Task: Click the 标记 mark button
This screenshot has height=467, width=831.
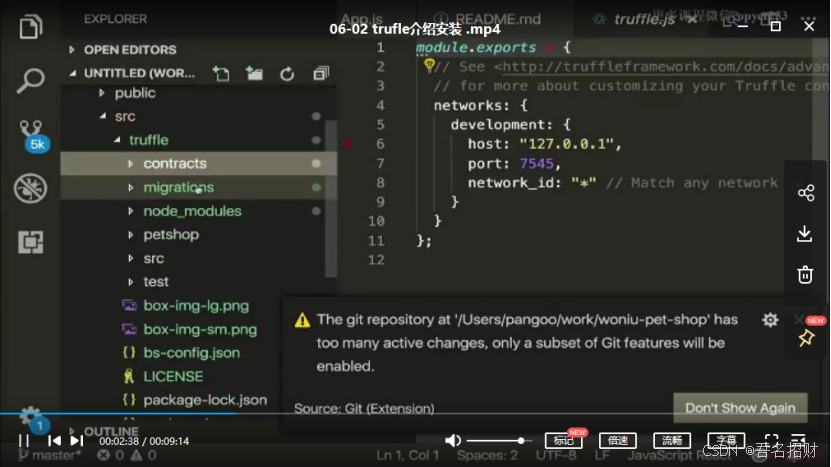Action: coord(563,440)
